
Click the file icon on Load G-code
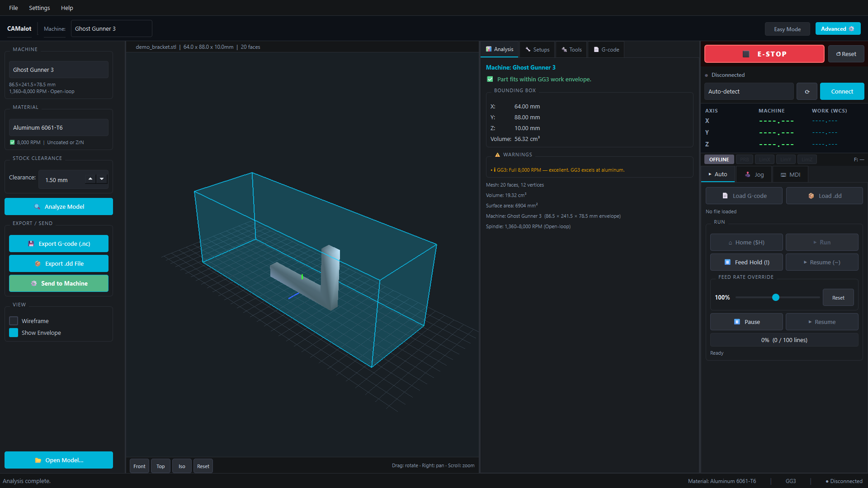[725, 196]
